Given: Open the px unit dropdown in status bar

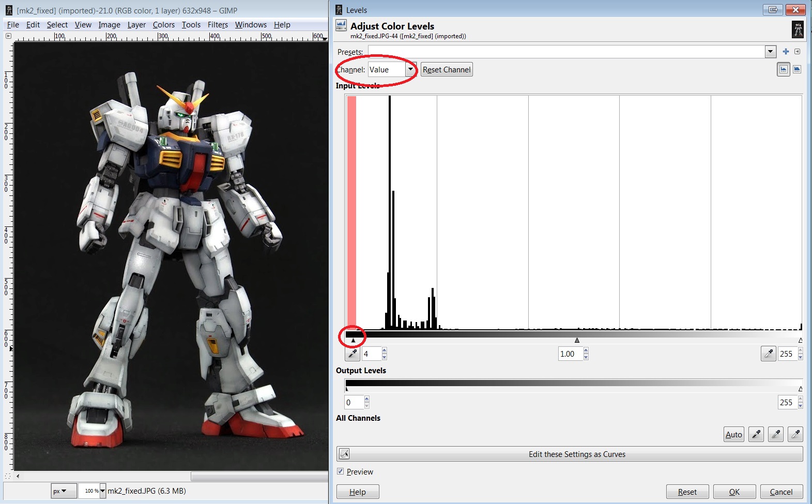Looking at the screenshot, I should click(x=64, y=491).
